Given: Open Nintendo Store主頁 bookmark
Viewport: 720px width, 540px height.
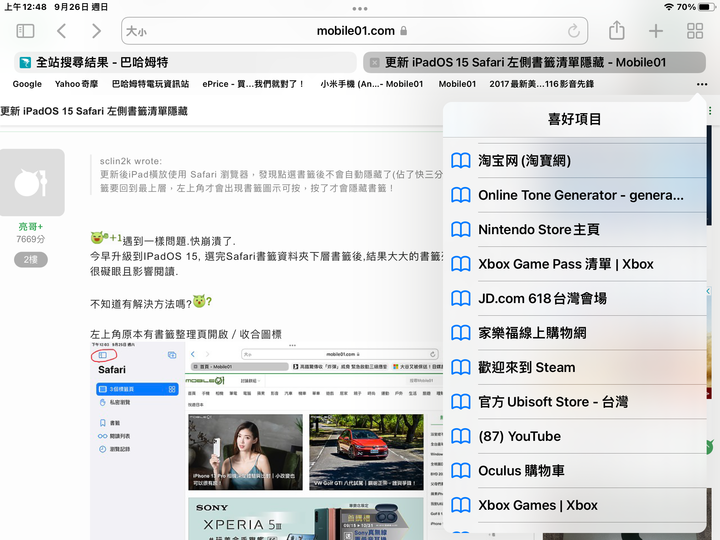Looking at the screenshot, I should [x=575, y=230].
